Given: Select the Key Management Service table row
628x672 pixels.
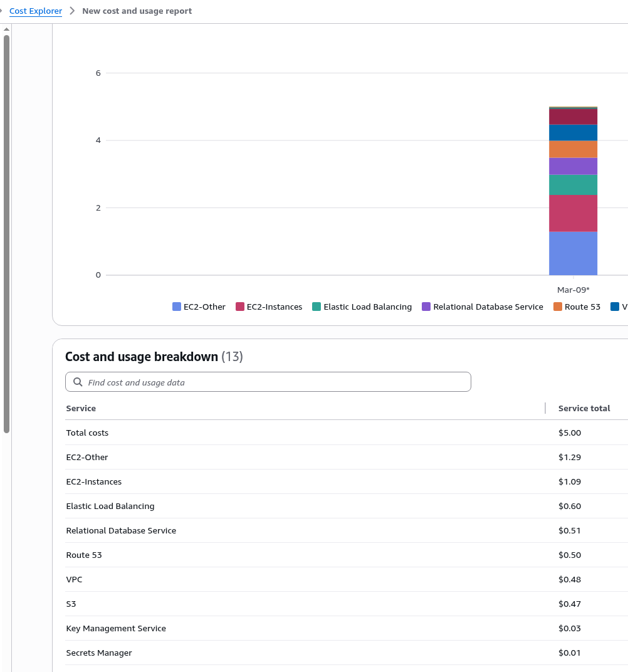Looking at the screenshot, I should pos(116,628).
